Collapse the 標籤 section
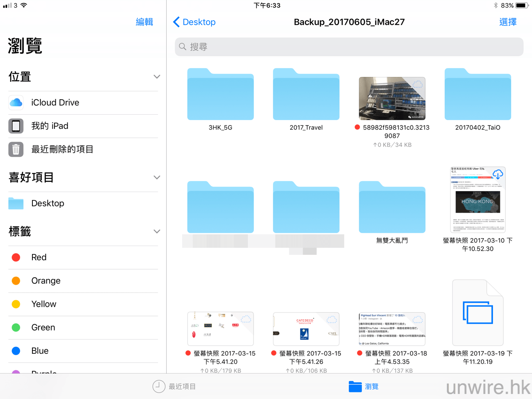Screen dimensions: 532x399 pyautogui.click(x=157, y=232)
